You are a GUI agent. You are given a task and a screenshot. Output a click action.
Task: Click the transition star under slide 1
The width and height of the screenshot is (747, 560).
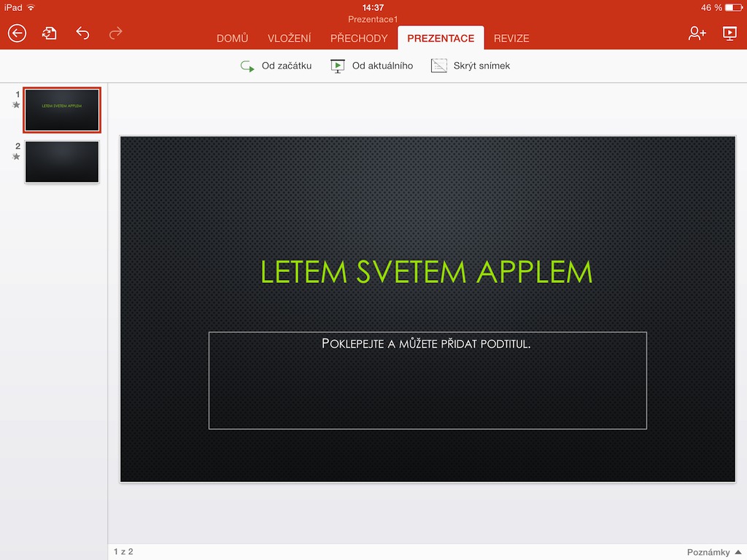pos(16,105)
